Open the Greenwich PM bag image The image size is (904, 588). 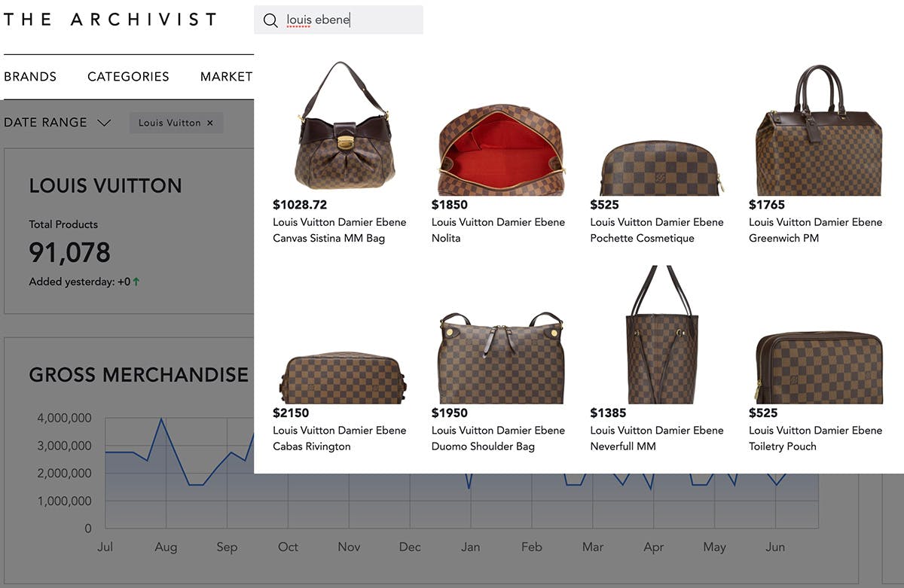click(x=818, y=129)
